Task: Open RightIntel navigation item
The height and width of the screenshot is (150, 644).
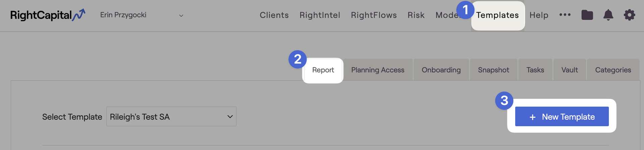Action: [x=320, y=15]
